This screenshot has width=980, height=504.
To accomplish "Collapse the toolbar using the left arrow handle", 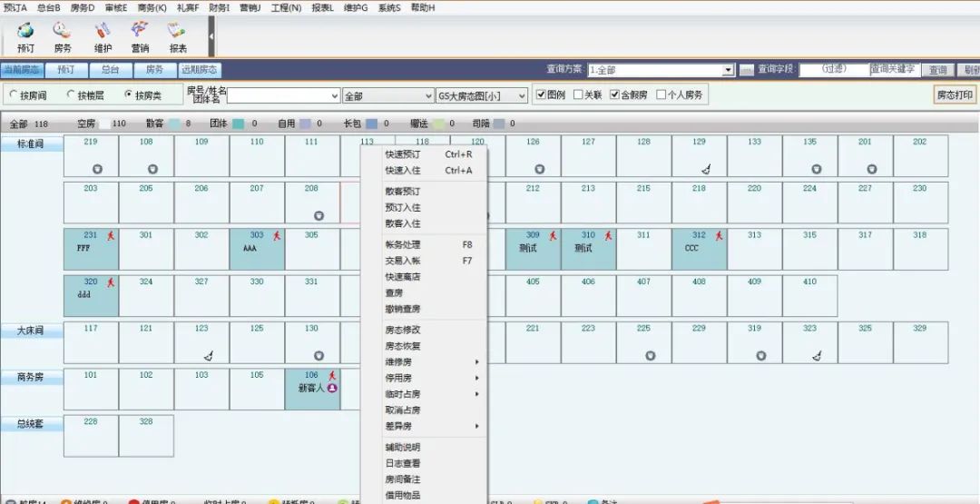I will click(x=211, y=36).
